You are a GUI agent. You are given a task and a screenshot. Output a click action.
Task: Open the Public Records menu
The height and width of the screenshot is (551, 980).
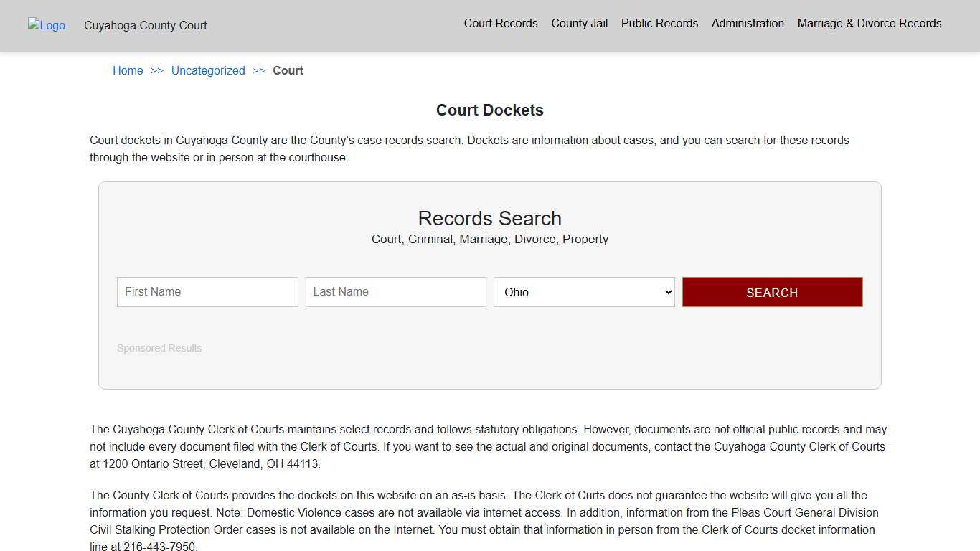pos(659,23)
